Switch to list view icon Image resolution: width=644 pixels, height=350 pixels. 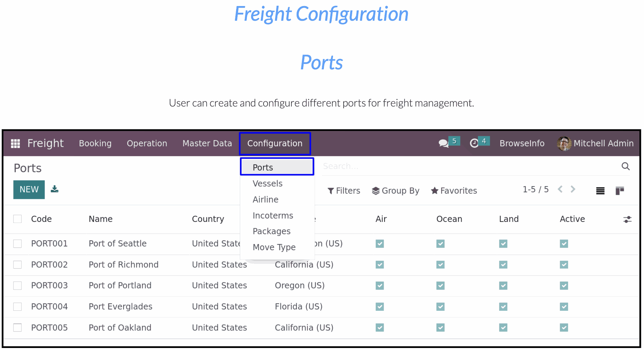pos(600,191)
